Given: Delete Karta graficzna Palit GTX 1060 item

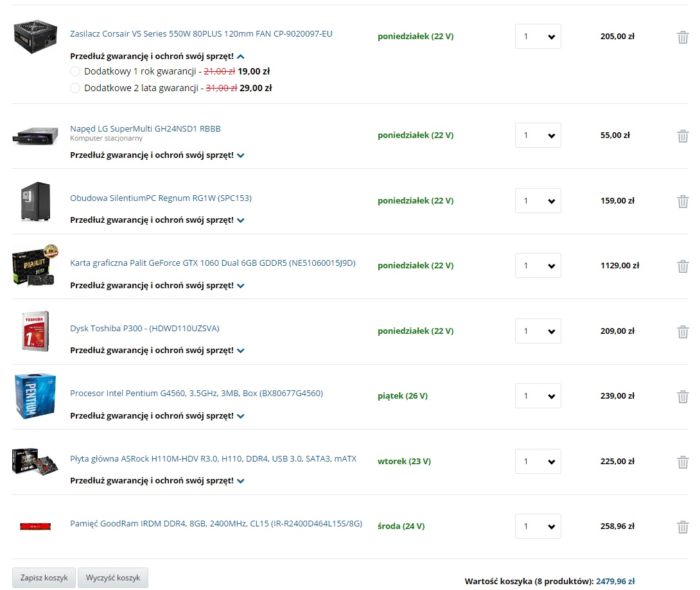Looking at the screenshot, I should [683, 266].
